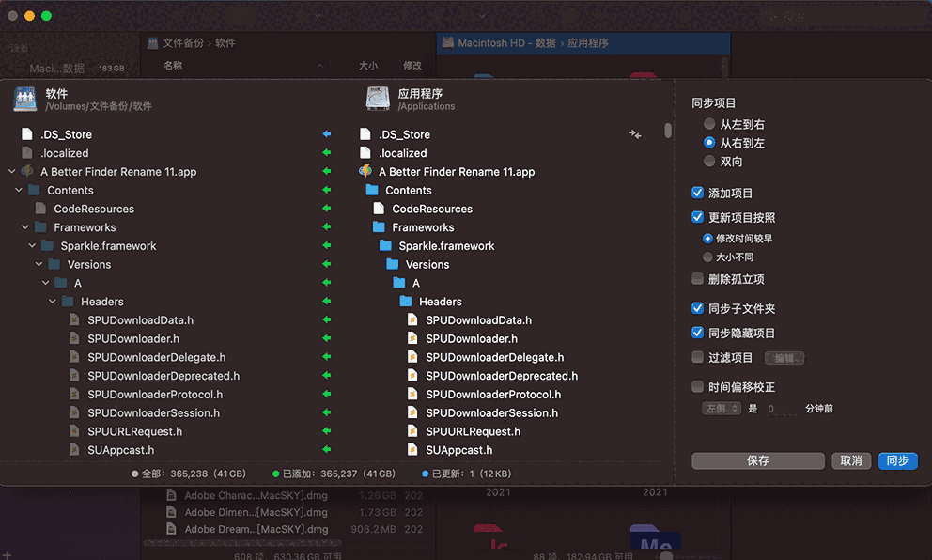Enable the 删除孤立项 checkbox
932x560 pixels.
[x=697, y=279]
